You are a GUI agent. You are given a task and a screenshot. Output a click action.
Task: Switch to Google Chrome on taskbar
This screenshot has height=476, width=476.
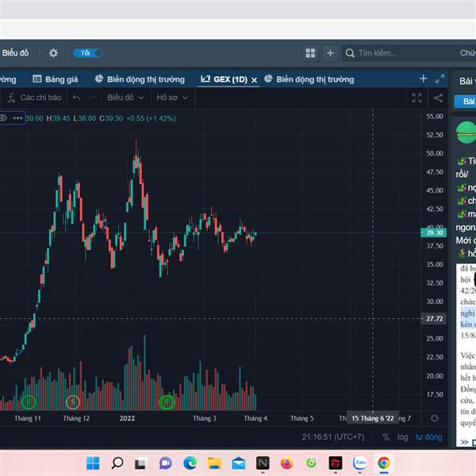384,463
